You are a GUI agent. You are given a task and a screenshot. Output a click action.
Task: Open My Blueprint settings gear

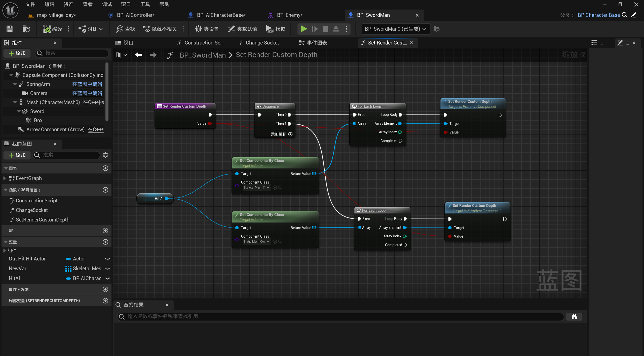[105, 155]
